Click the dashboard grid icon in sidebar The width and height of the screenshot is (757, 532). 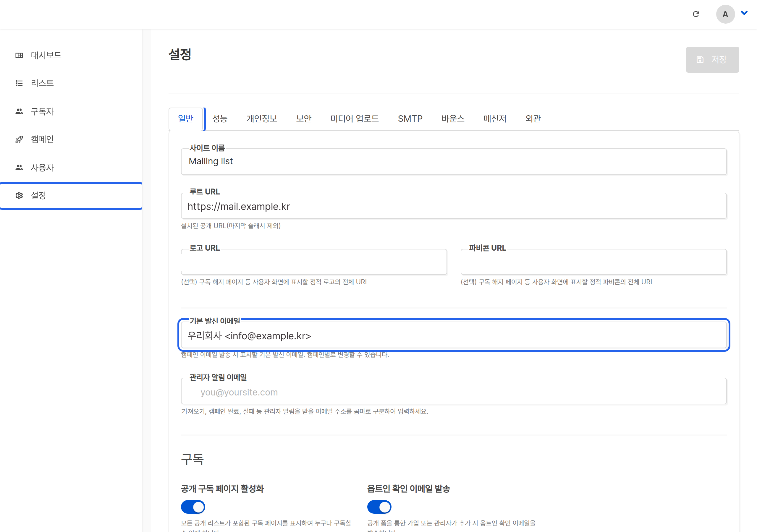[19, 55]
